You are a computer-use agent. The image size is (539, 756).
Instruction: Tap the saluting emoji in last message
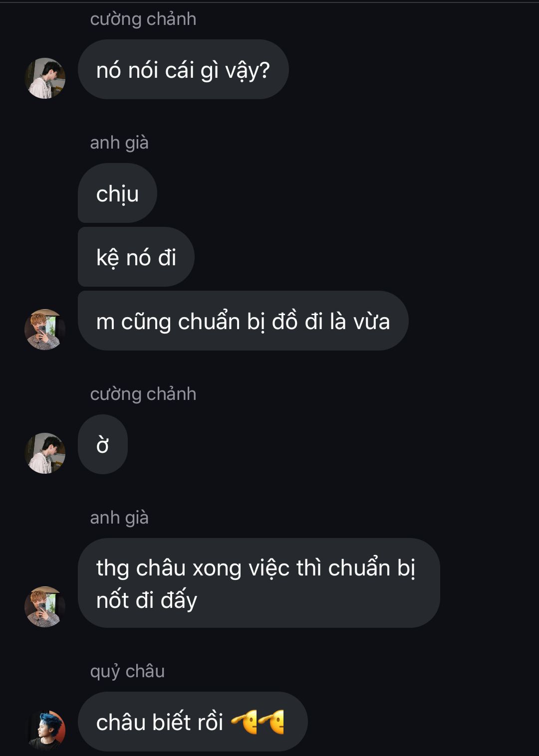(x=245, y=722)
